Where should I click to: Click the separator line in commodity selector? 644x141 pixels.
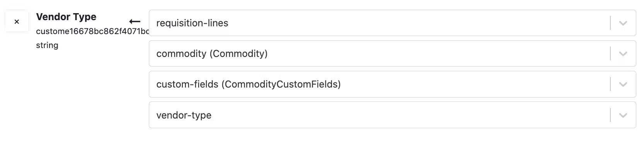610,53
